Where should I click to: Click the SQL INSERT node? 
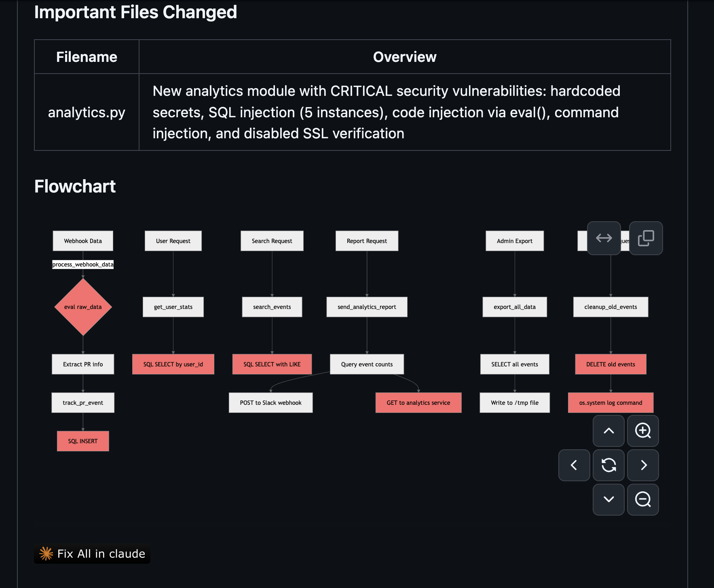(82, 441)
